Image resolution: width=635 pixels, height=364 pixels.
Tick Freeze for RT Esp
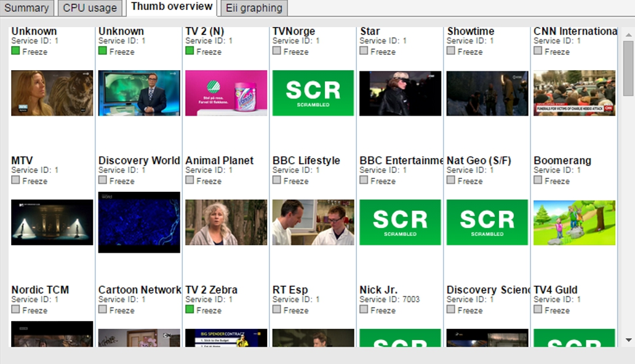click(x=277, y=309)
